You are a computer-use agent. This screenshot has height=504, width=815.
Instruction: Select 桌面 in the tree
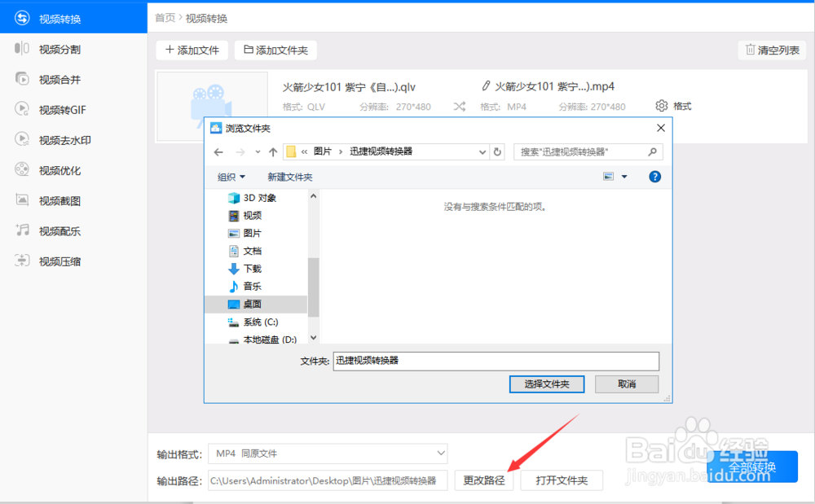click(256, 305)
